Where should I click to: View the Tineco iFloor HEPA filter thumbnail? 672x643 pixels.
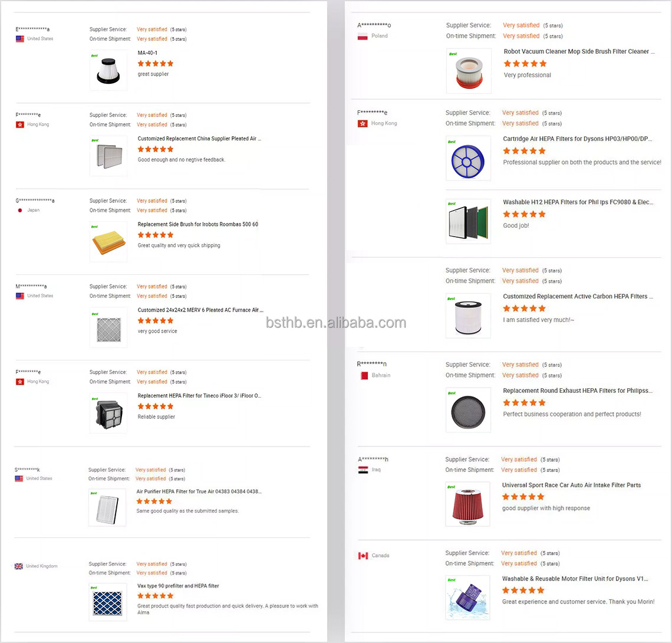coord(108,413)
